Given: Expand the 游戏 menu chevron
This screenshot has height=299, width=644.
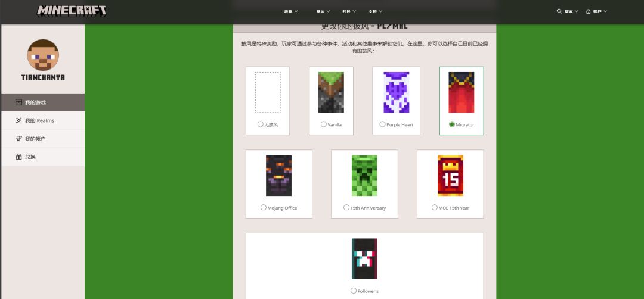Looking at the screenshot, I should [x=296, y=11].
